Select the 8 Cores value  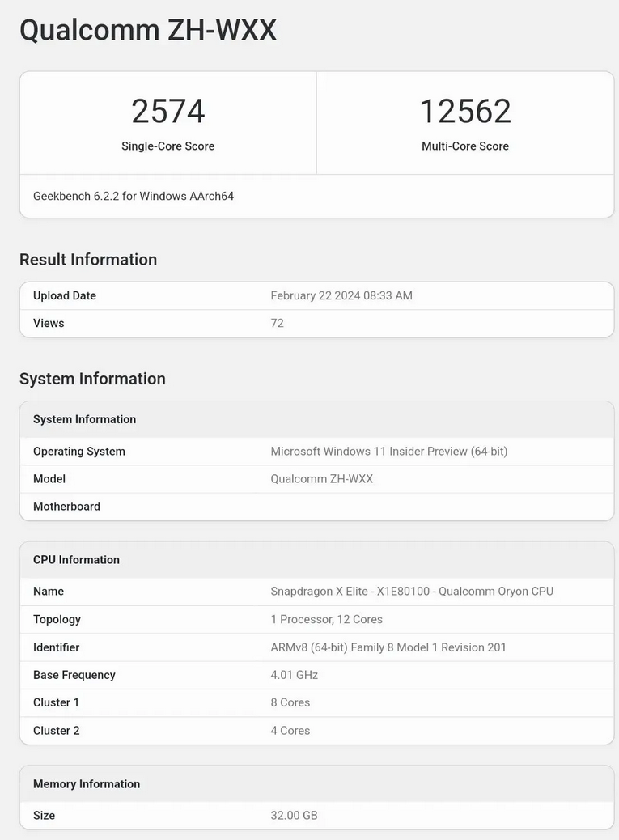pos(290,702)
